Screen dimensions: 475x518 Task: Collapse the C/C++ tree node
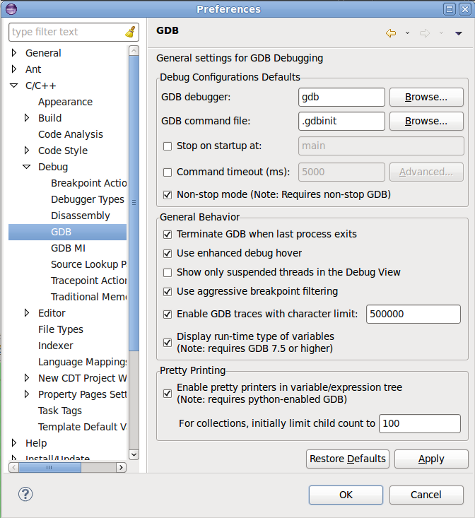(x=14, y=85)
